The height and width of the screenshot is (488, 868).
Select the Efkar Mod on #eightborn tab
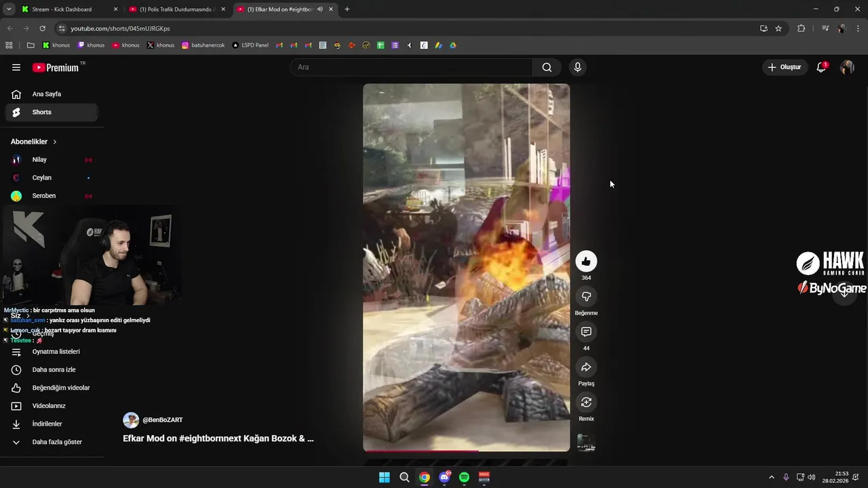tap(285, 9)
